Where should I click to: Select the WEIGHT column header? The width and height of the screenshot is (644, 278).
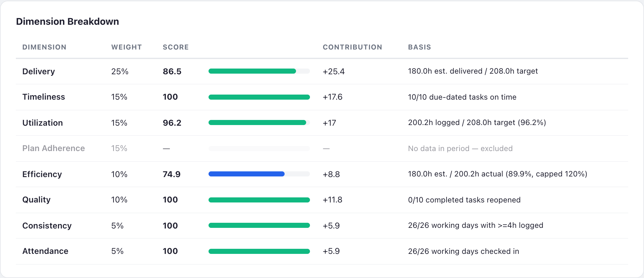click(126, 47)
